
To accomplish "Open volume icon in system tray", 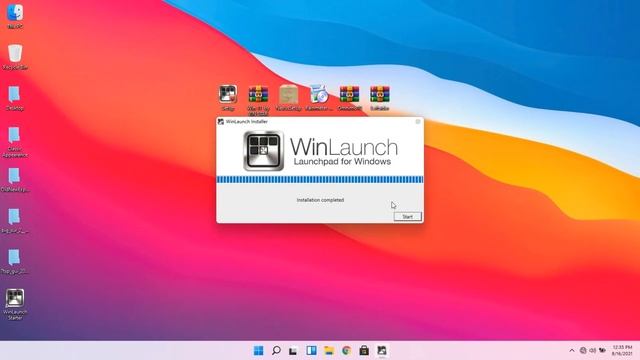I will 592,351.
